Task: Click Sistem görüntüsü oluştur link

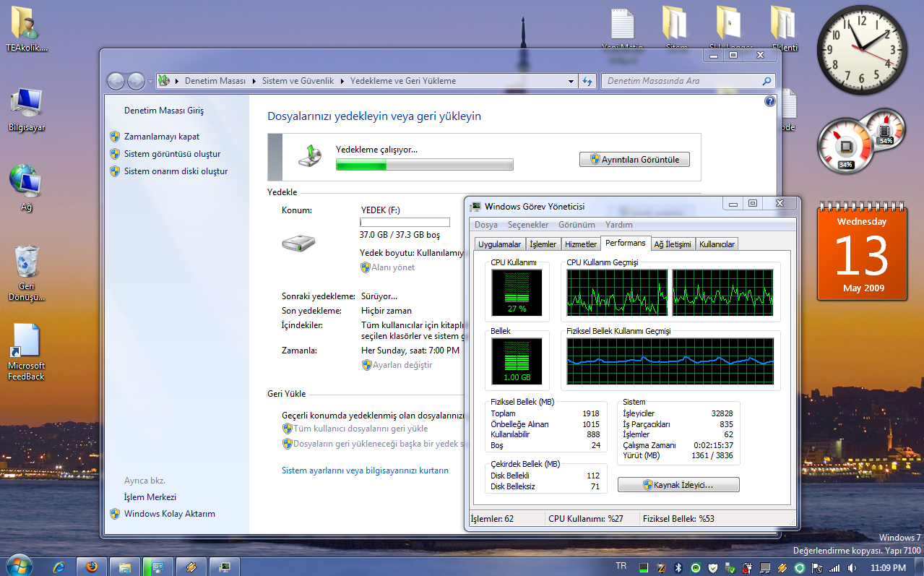Action: pos(172,154)
